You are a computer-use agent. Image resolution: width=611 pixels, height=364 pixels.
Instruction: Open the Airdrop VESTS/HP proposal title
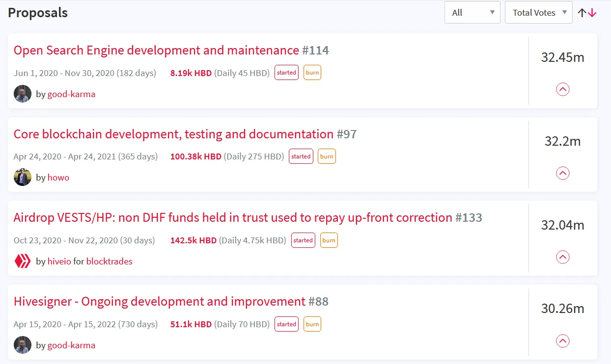233,217
